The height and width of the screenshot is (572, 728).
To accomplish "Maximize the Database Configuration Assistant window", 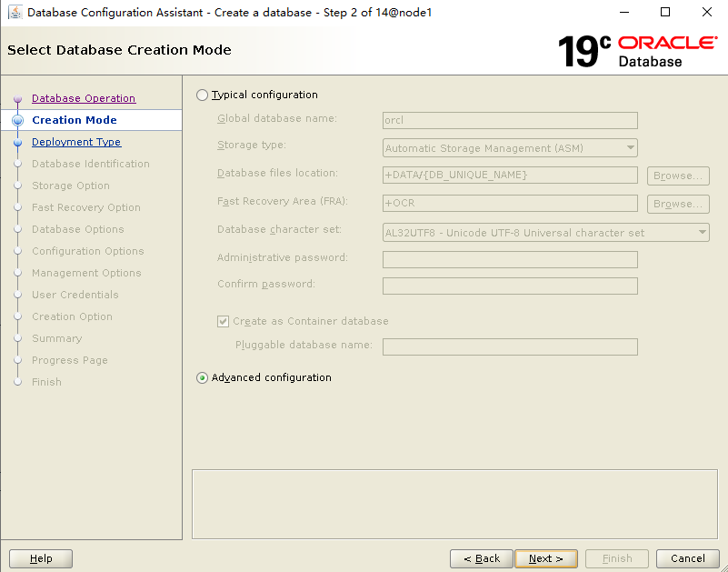I will [x=665, y=12].
